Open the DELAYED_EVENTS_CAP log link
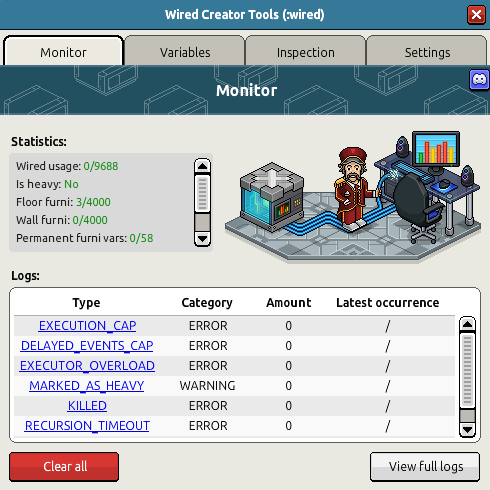 tap(87, 346)
